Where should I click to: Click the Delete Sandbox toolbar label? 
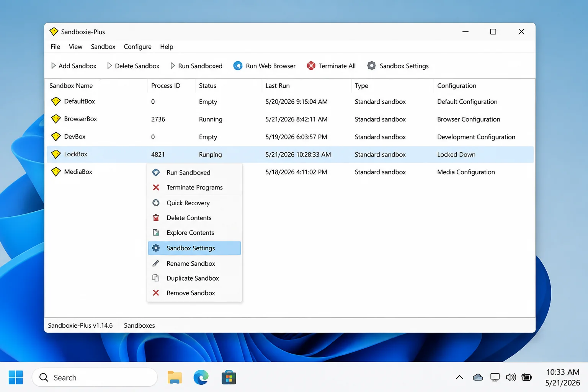(x=137, y=66)
